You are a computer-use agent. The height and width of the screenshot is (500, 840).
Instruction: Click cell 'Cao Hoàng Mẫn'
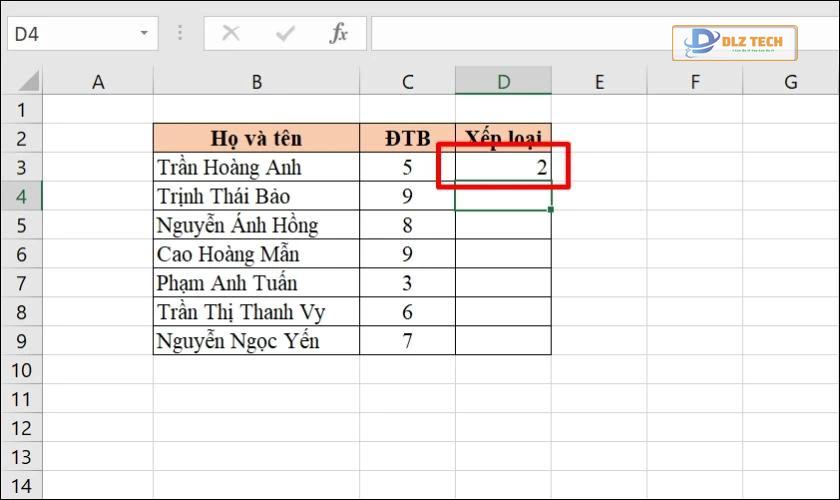pyautogui.click(x=257, y=254)
